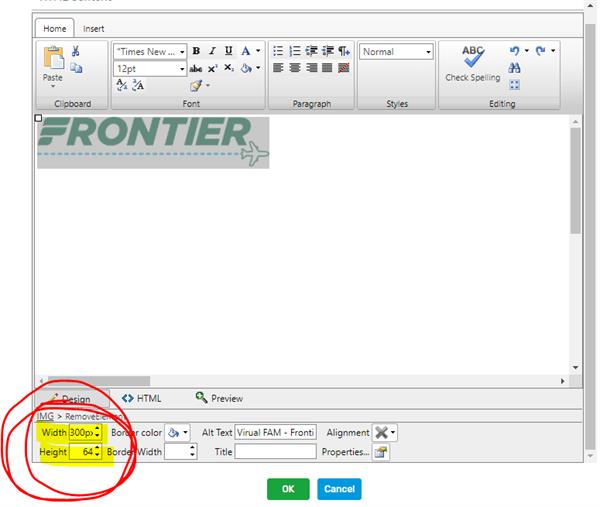Image resolution: width=600 pixels, height=507 pixels.
Task: Click the Copy icon
Action: pos(76,68)
